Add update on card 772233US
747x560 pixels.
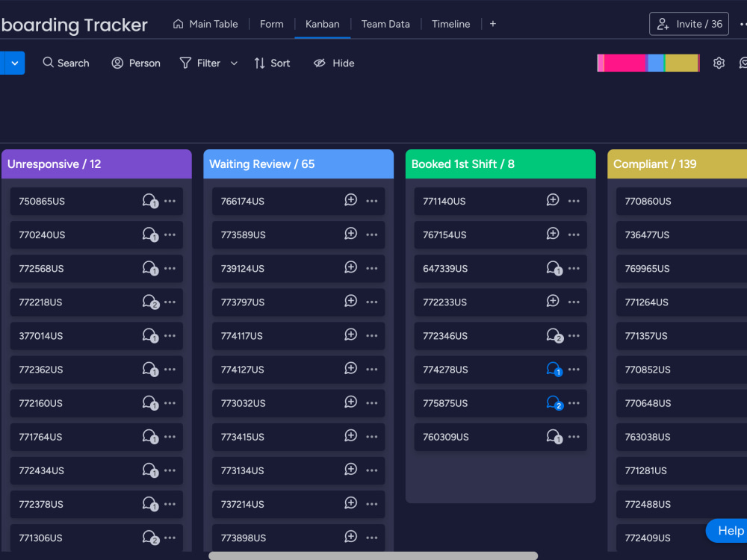(553, 301)
